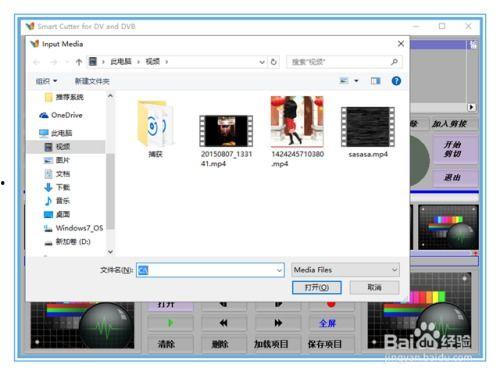Click bottom left test-pattern preview in Smart Cutter

pos(82,325)
